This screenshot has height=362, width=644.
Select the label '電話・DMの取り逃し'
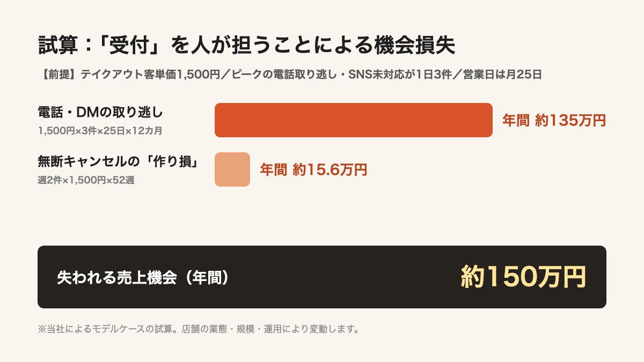[x=100, y=113]
